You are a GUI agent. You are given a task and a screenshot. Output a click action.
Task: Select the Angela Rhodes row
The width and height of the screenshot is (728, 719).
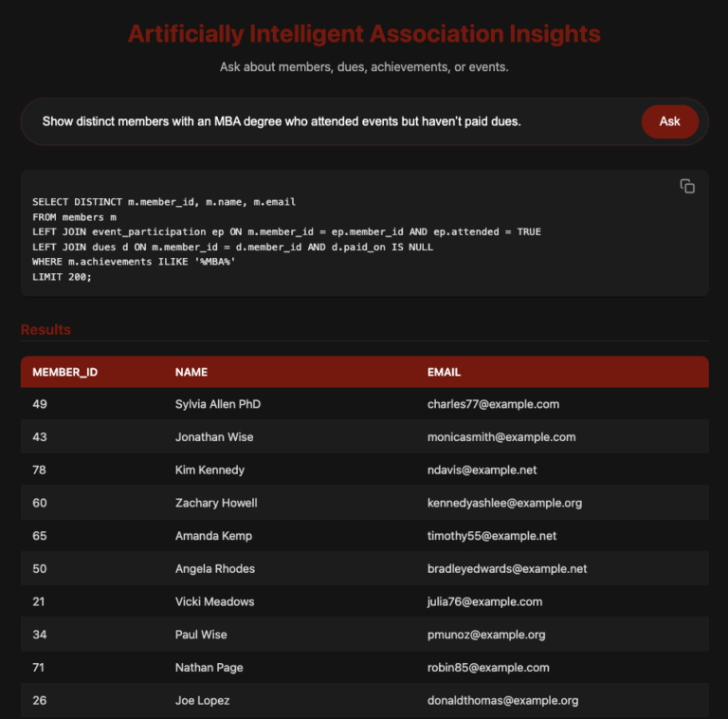(215, 569)
